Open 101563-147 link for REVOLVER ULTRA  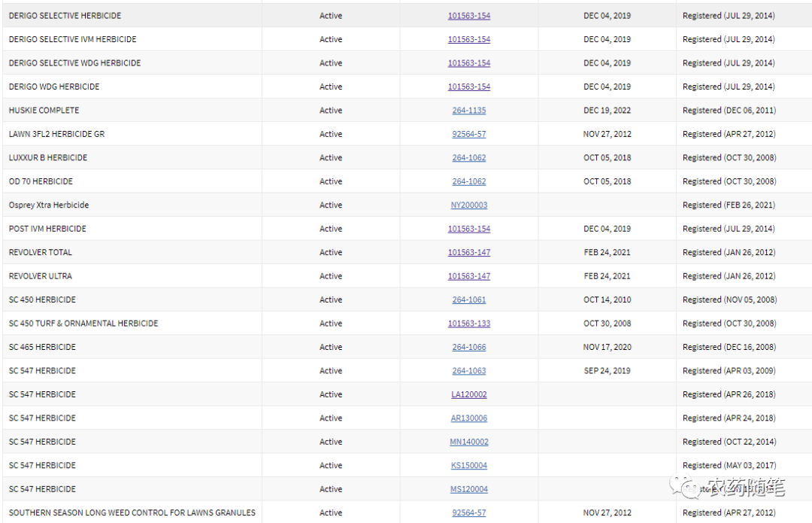coord(468,276)
